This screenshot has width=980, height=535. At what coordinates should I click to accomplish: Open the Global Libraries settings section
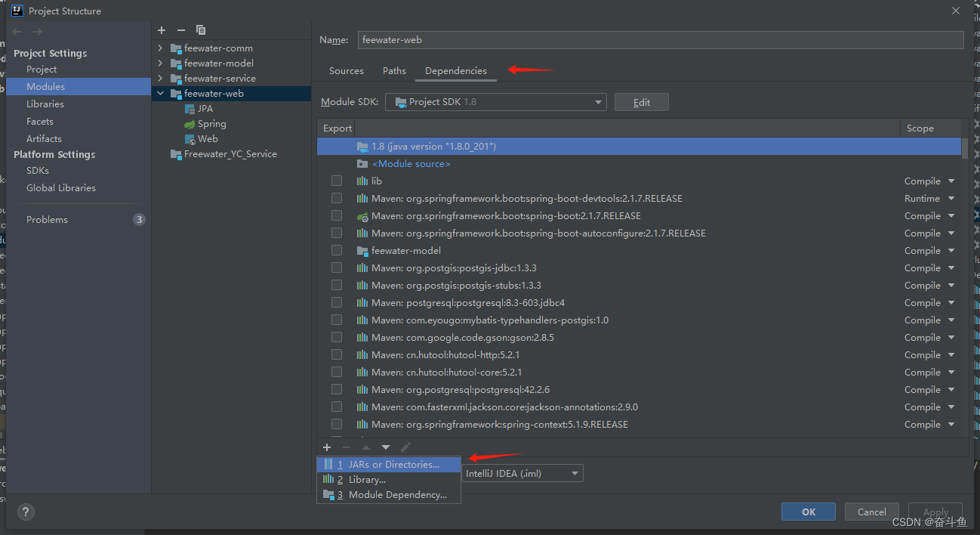61,188
